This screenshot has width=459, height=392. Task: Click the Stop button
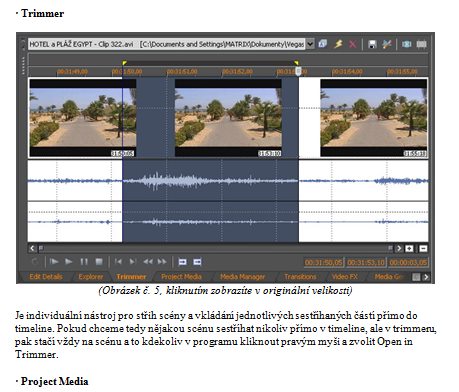point(99,262)
